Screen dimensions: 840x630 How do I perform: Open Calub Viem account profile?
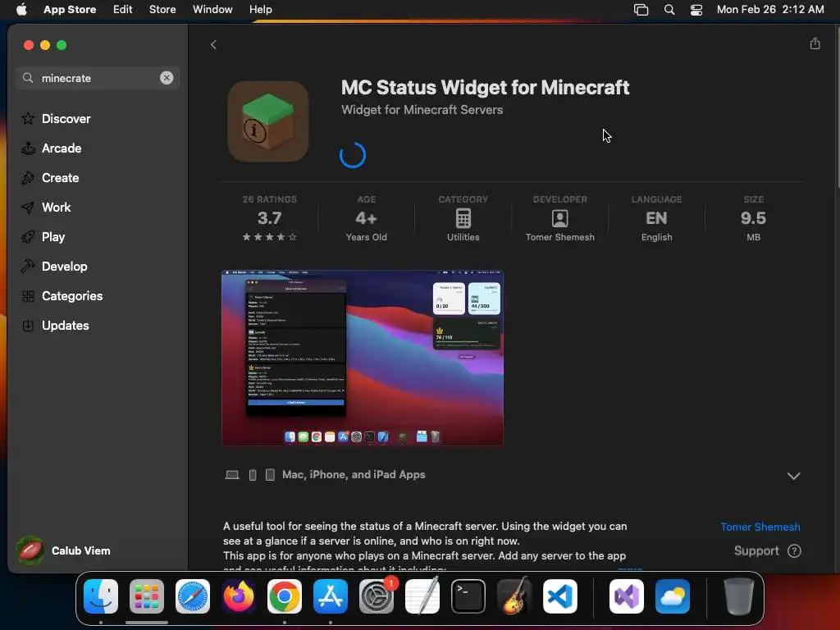(x=63, y=550)
